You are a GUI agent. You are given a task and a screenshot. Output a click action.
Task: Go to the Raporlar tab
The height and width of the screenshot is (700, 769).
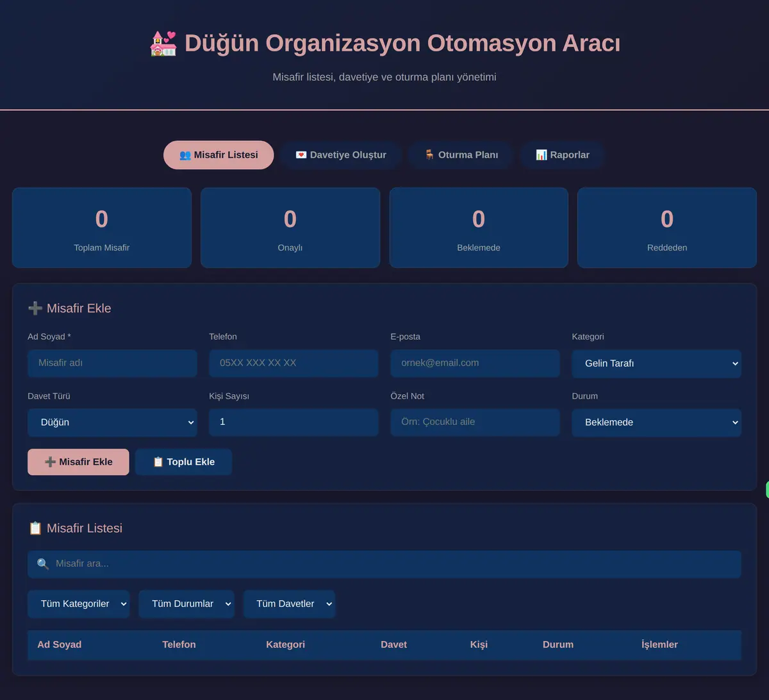[x=563, y=155]
